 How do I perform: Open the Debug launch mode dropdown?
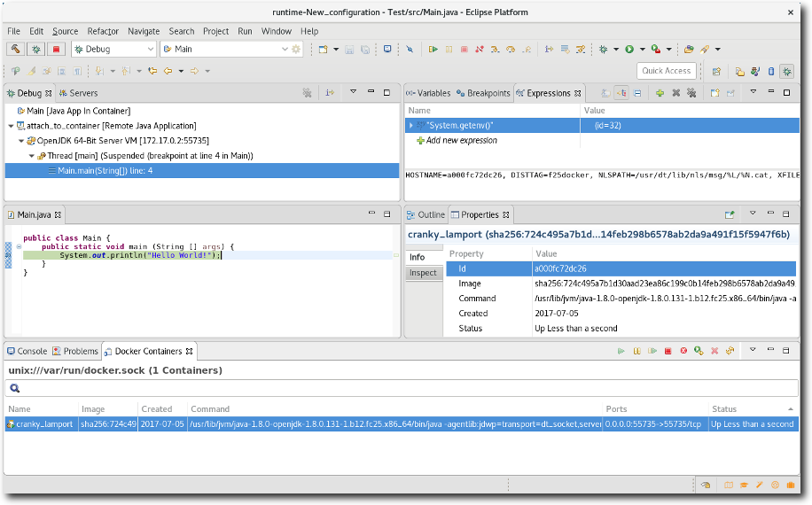150,50
